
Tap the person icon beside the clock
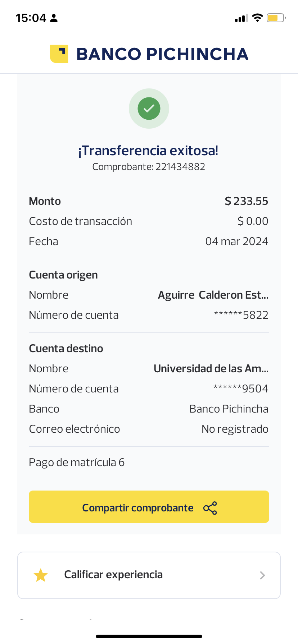(x=54, y=18)
